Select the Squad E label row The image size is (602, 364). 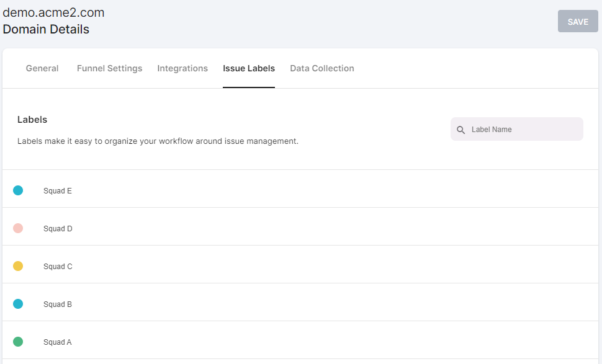[x=300, y=189]
